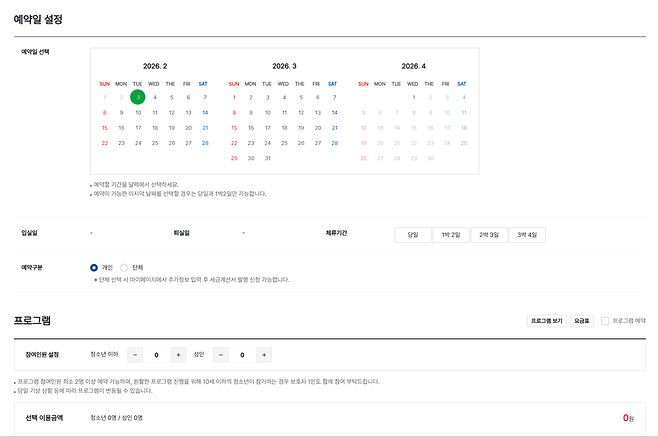Enable the 프로그램 예약 checkbox

(605, 321)
